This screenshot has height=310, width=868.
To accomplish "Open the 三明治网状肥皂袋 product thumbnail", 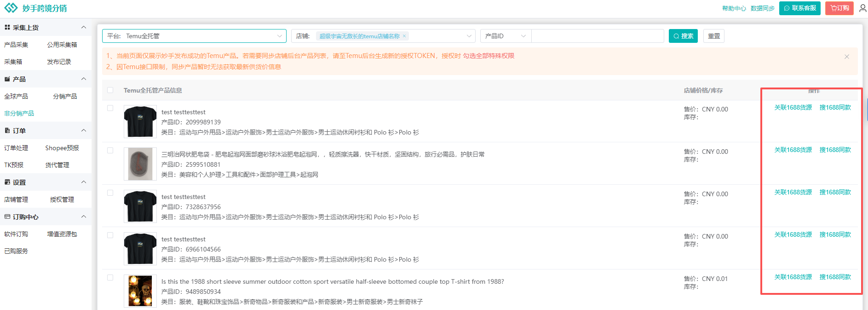I will pos(140,164).
